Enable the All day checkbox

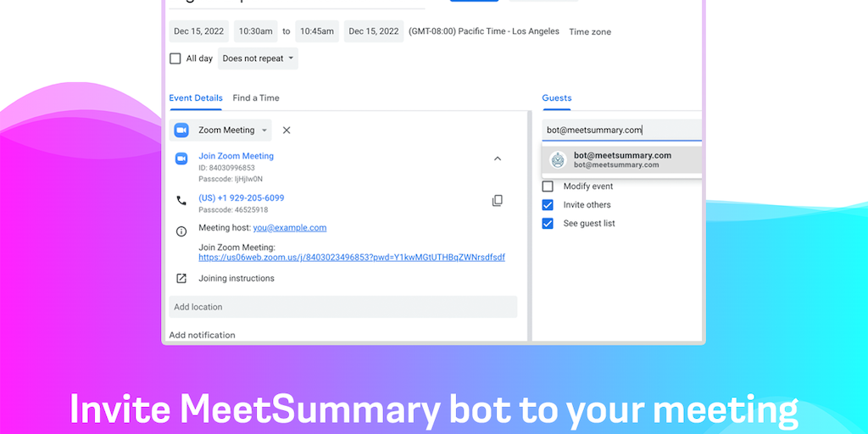click(175, 58)
